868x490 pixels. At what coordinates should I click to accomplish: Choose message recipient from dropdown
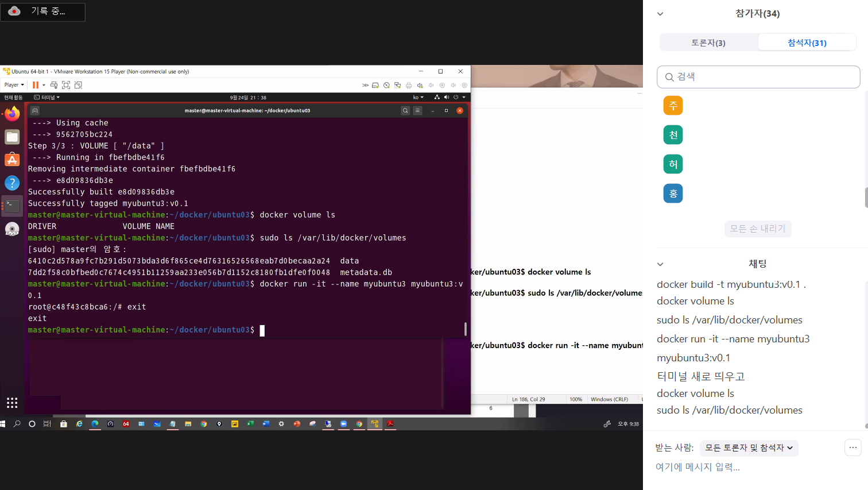coord(749,448)
